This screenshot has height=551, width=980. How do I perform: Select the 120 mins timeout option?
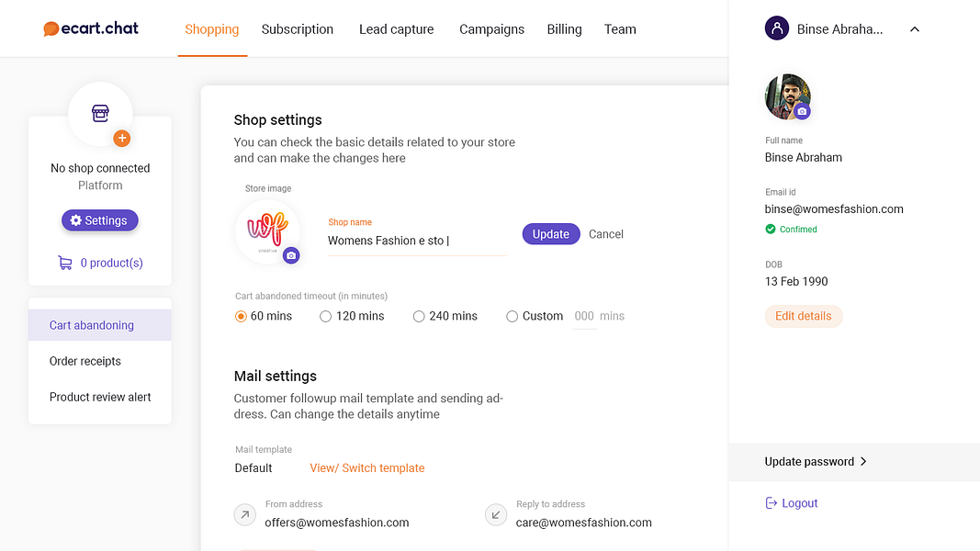tap(325, 316)
